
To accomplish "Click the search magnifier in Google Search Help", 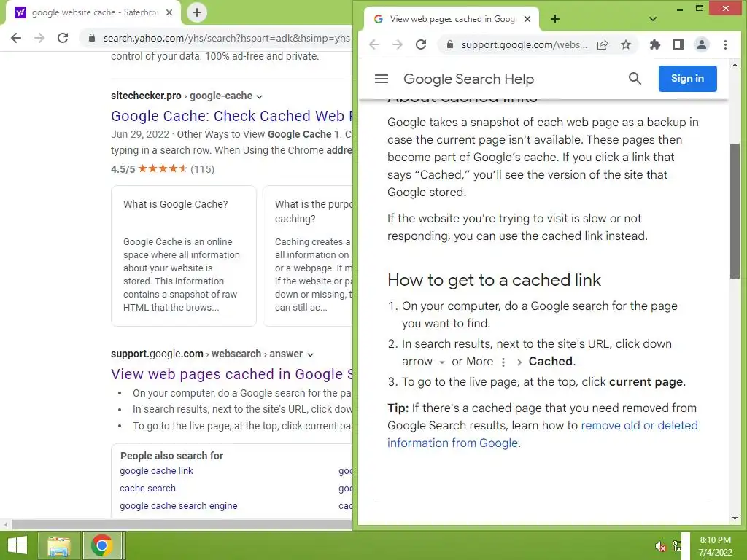I will click(635, 79).
